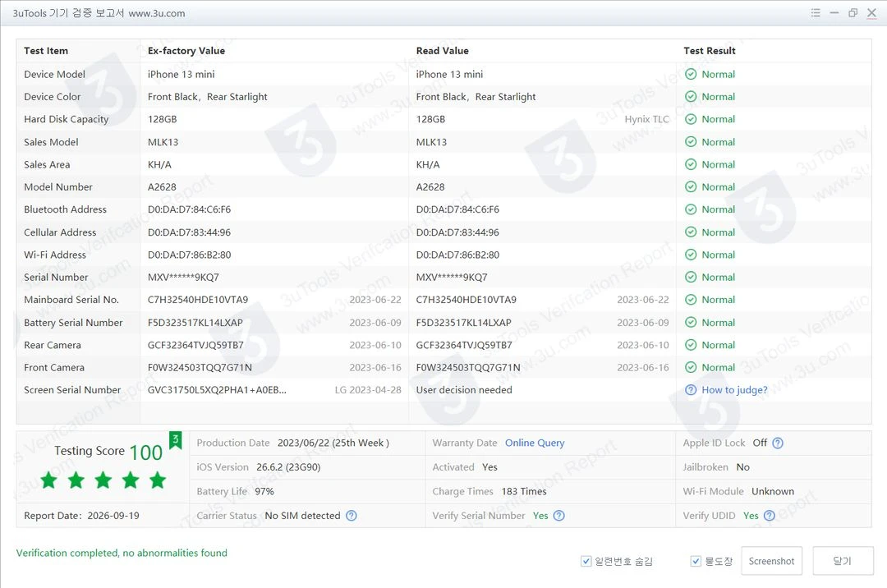Image resolution: width=887 pixels, height=588 pixels.
Task: Click the Online Query warranty link
Action: tap(535, 443)
